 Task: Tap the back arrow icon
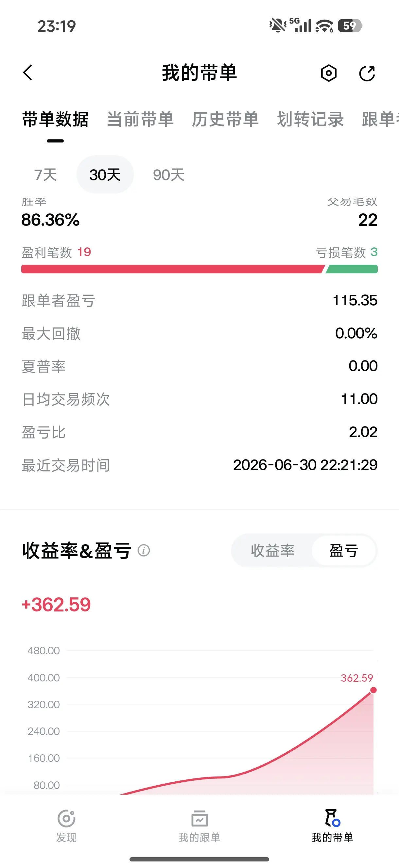click(x=28, y=73)
